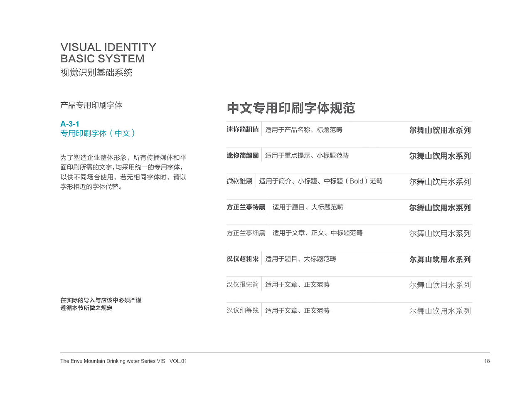Select the font name "迷你简超圆"
Screen dimensions: 532x395
tap(243, 156)
